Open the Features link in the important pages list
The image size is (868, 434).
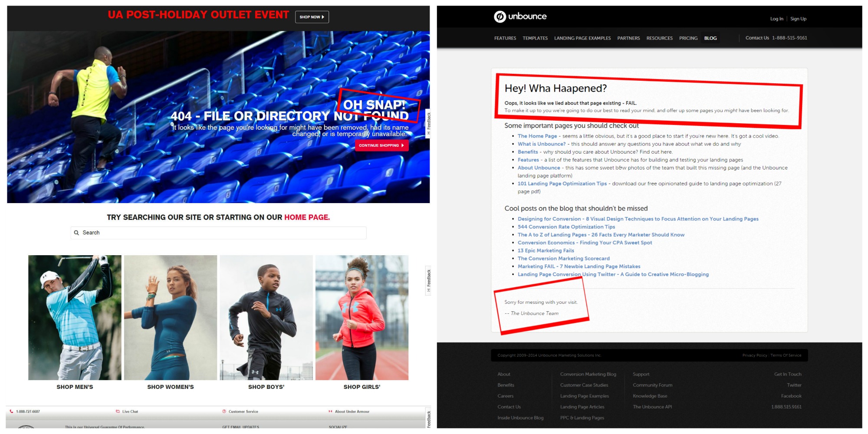click(x=528, y=160)
